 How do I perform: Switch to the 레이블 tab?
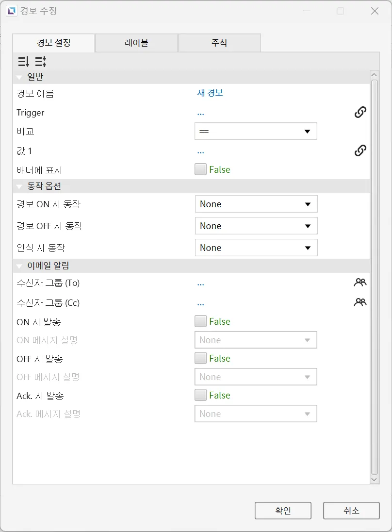[136, 43]
